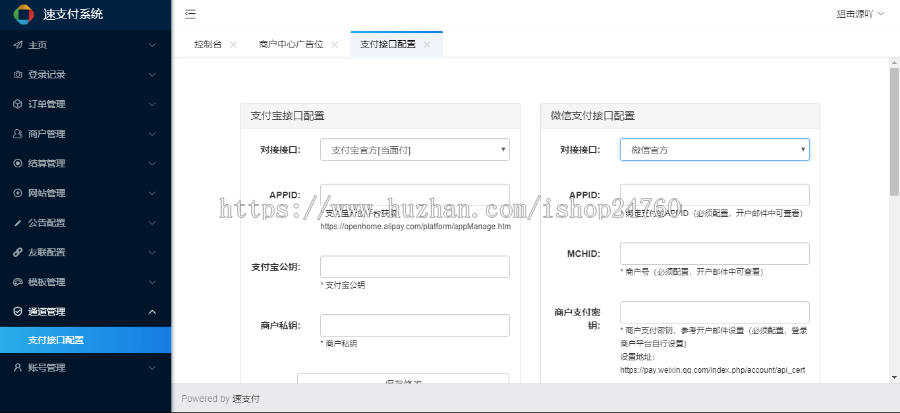
Task: Open the 账号管理 sidebar menu
Action: pyautogui.click(x=86, y=368)
